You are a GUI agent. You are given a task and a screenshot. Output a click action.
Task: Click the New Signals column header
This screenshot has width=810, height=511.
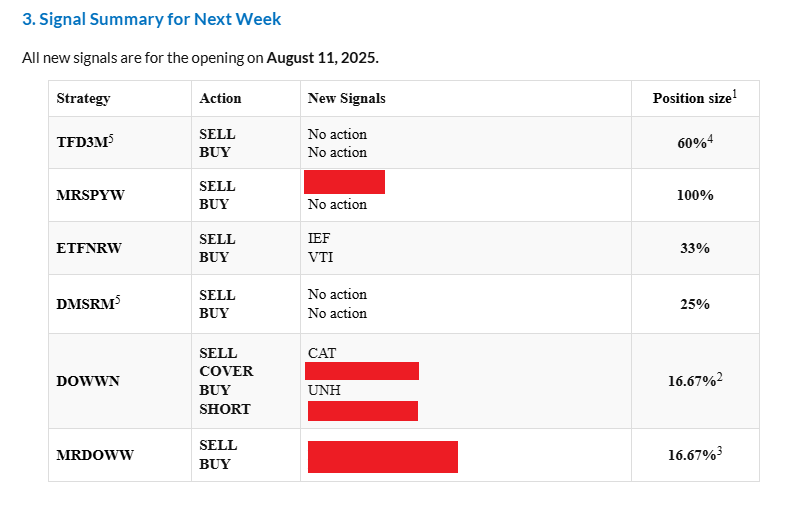tap(346, 98)
